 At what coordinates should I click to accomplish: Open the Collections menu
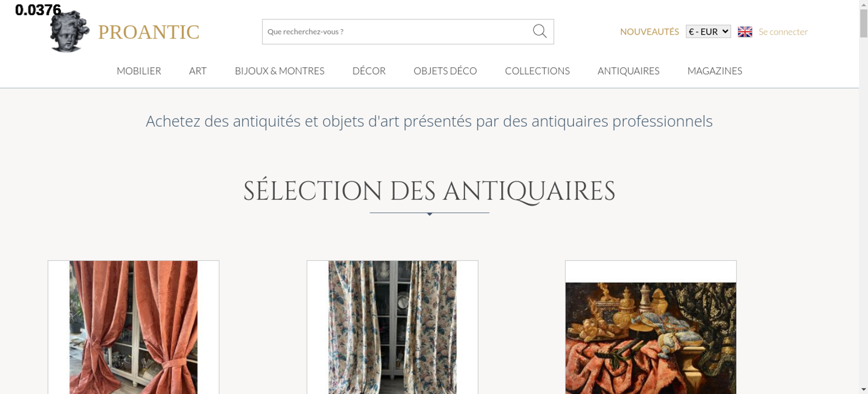coord(537,71)
